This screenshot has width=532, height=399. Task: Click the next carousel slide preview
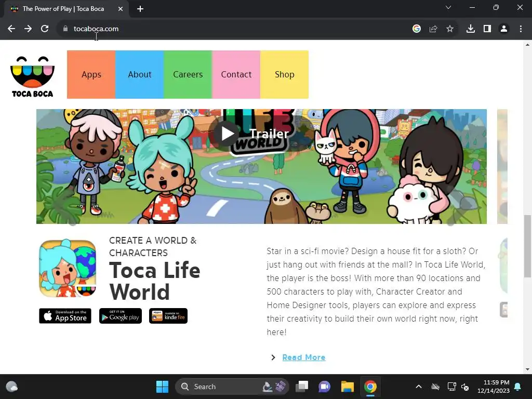point(502,166)
